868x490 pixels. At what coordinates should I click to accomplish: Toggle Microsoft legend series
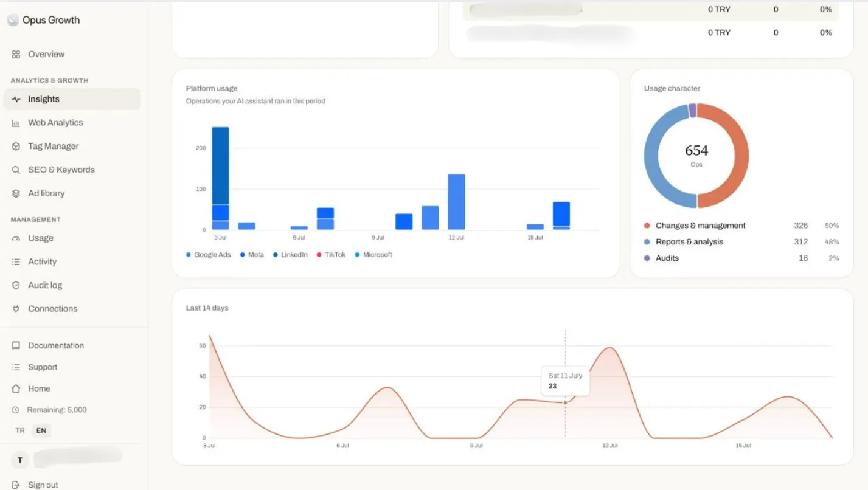373,255
